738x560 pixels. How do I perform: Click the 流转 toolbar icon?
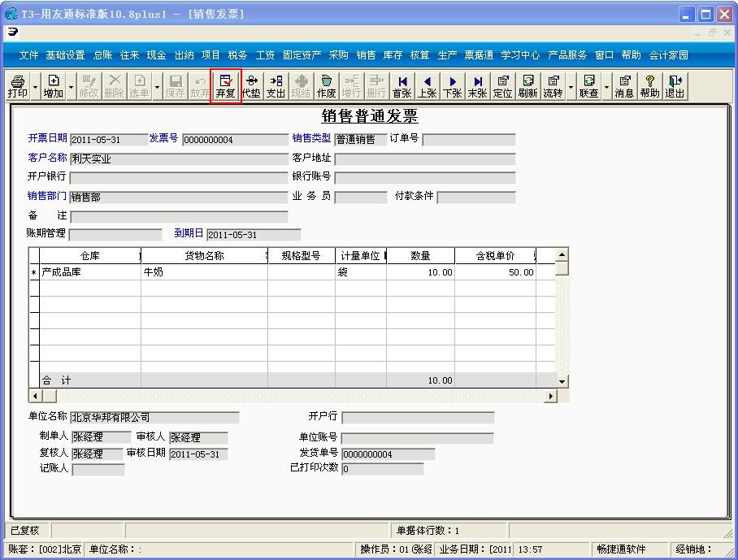pos(553,86)
